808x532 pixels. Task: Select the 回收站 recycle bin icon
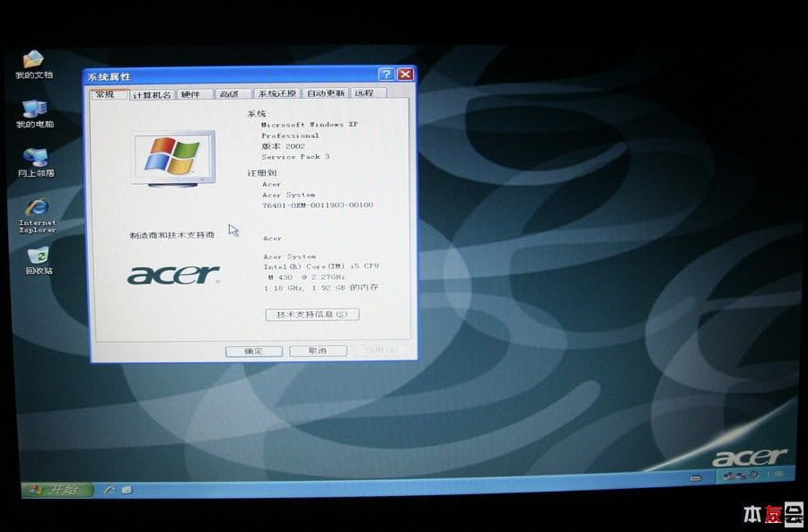[39, 260]
